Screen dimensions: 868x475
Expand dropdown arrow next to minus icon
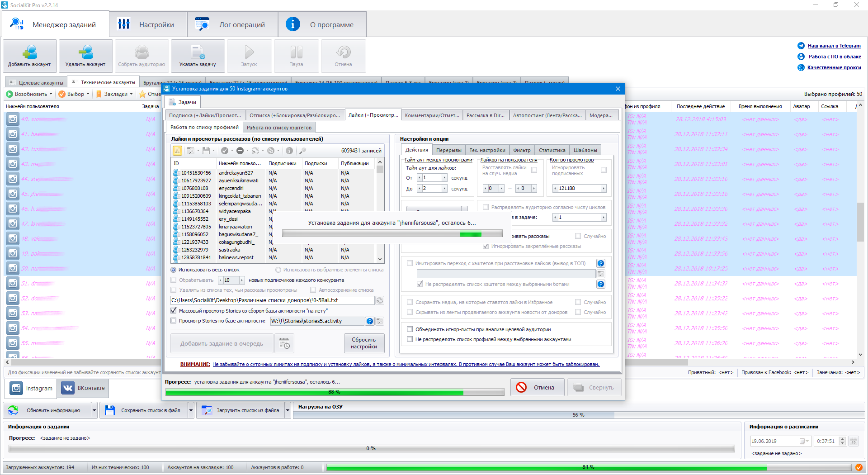point(247,151)
